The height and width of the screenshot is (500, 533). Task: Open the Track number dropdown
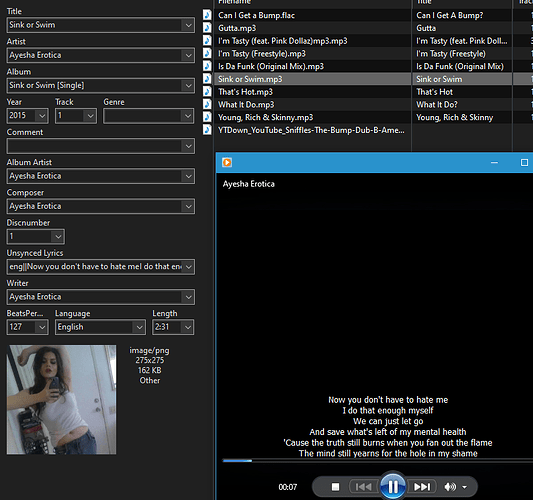pyautogui.click(x=90, y=116)
